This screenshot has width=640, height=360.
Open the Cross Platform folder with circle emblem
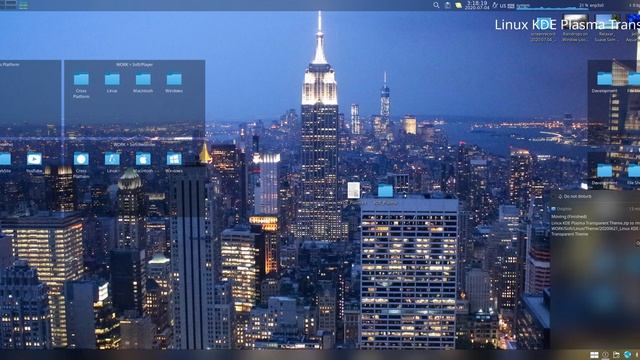pos(81,159)
